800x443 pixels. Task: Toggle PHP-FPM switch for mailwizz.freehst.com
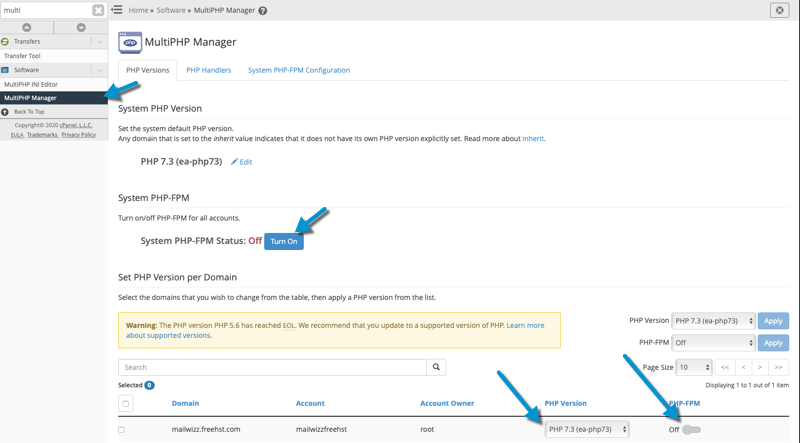691,430
